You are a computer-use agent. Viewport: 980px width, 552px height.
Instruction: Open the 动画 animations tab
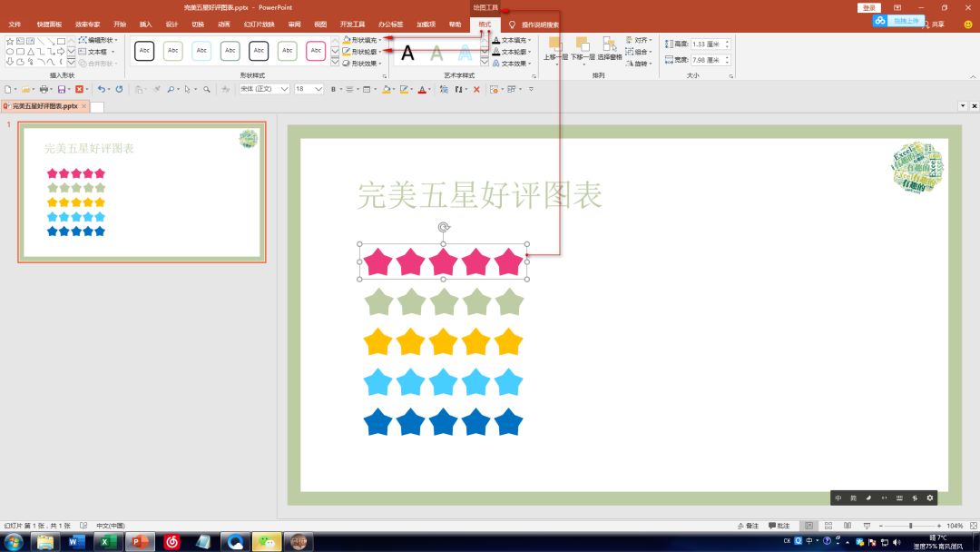click(223, 25)
